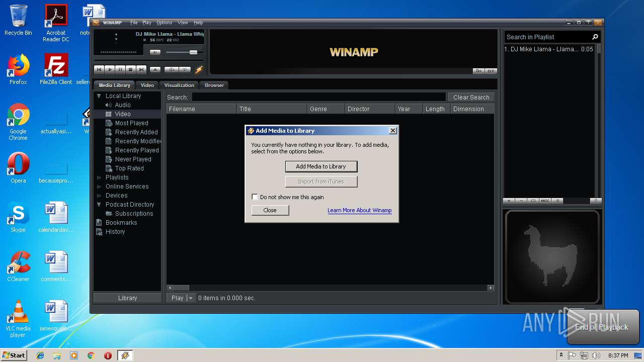The height and width of the screenshot is (362, 644).
Task: Switch to the Video tab
Action: pyautogui.click(x=147, y=85)
